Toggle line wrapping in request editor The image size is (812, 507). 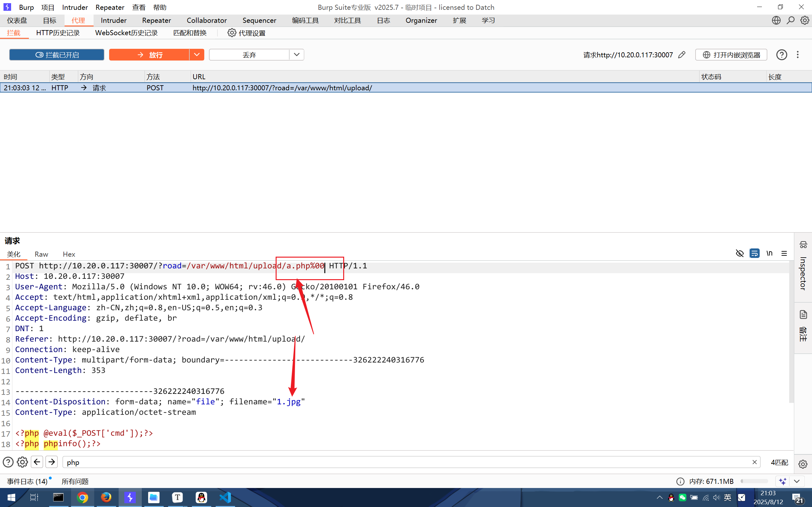tap(754, 253)
